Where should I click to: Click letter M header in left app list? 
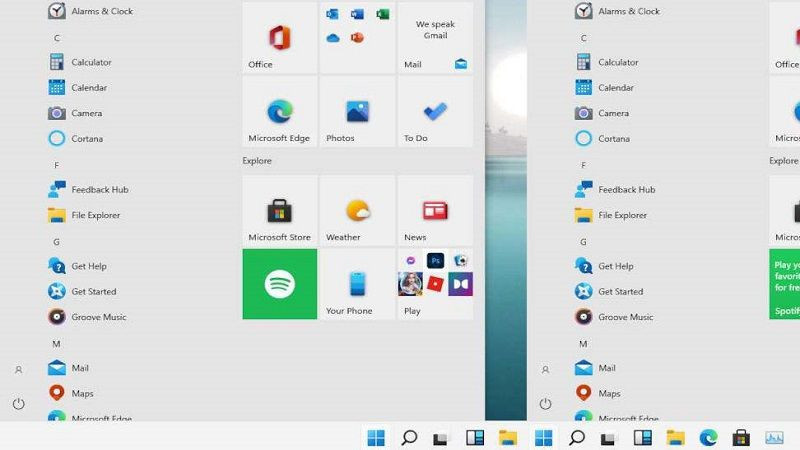(x=57, y=344)
